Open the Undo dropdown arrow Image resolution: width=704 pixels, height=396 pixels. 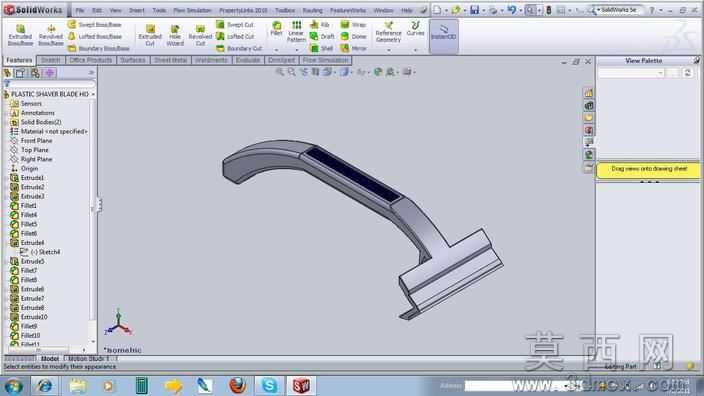pyautogui.click(x=520, y=10)
